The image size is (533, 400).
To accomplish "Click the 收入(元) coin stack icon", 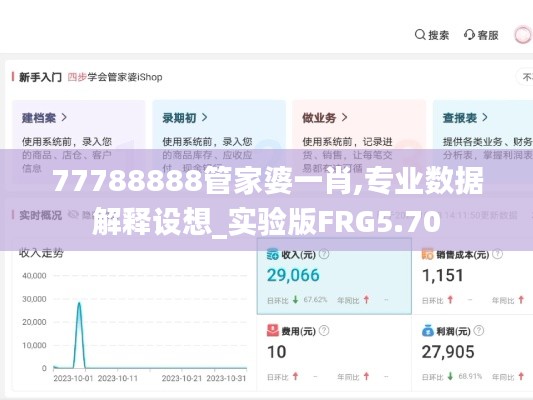I will 273,254.
